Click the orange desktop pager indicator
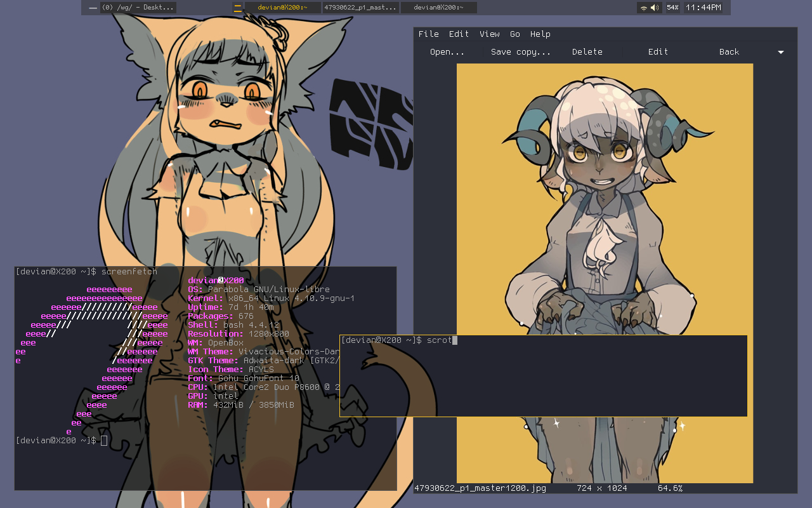Image resolution: width=812 pixels, height=508 pixels. tap(238, 8)
